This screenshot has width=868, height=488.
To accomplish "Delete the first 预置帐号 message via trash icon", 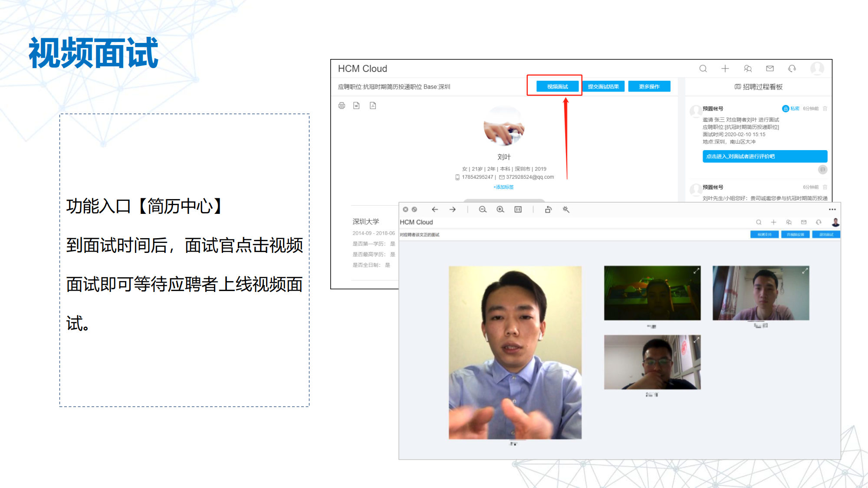I will point(825,108).
